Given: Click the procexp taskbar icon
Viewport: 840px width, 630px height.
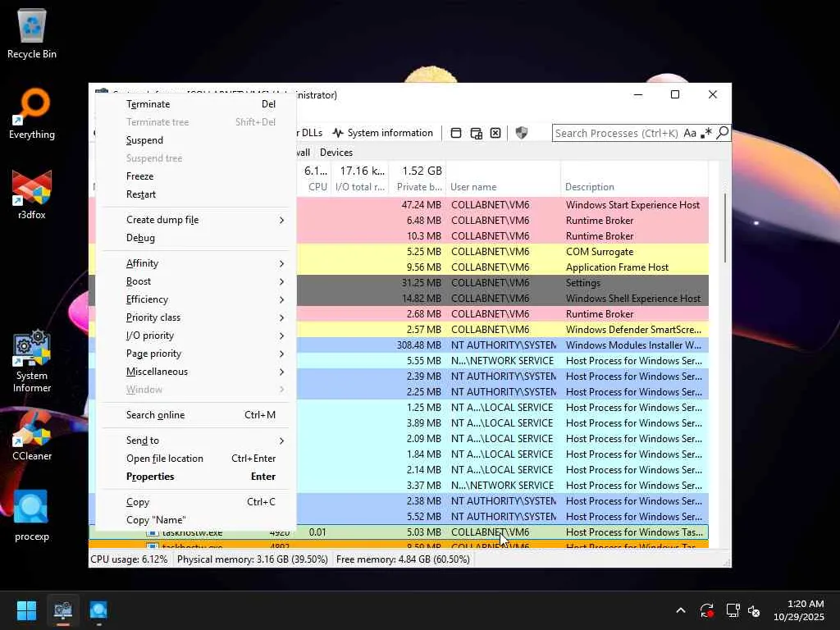Looking at the screenshot, I should 98,610.
